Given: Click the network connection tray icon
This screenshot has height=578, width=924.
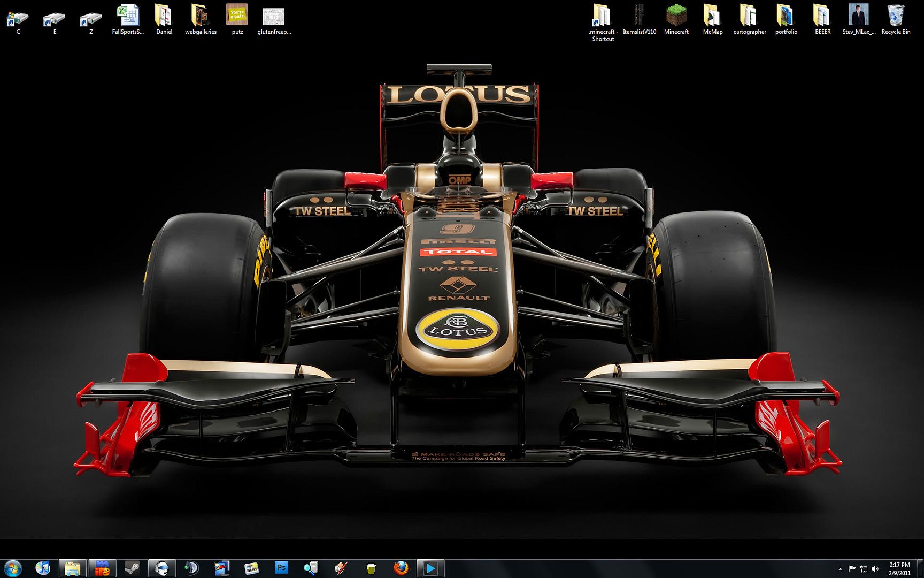Looking at the screenshot, I should pyautogui.click(x=864, y=569).
